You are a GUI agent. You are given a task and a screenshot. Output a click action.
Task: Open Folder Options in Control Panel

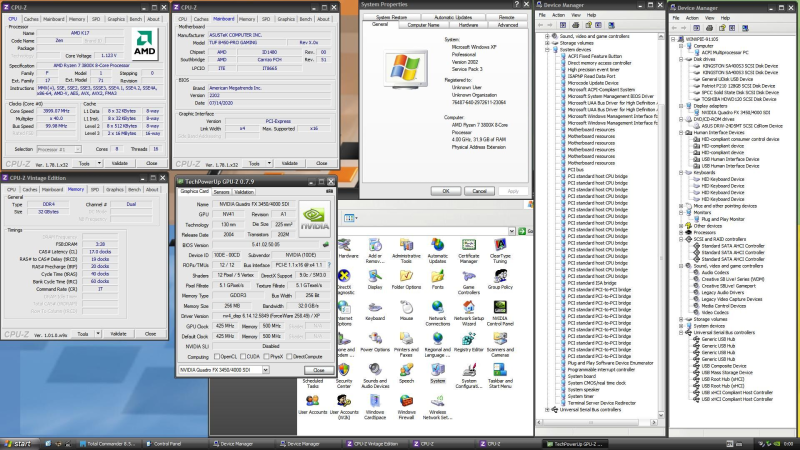pos(406,277)
